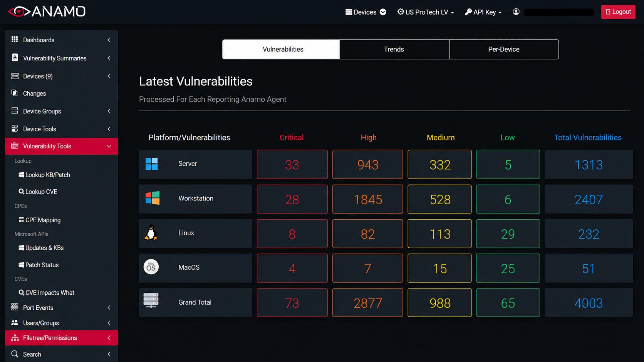Click the Total Vulnerabilities column header

click(x=587, y=137)
